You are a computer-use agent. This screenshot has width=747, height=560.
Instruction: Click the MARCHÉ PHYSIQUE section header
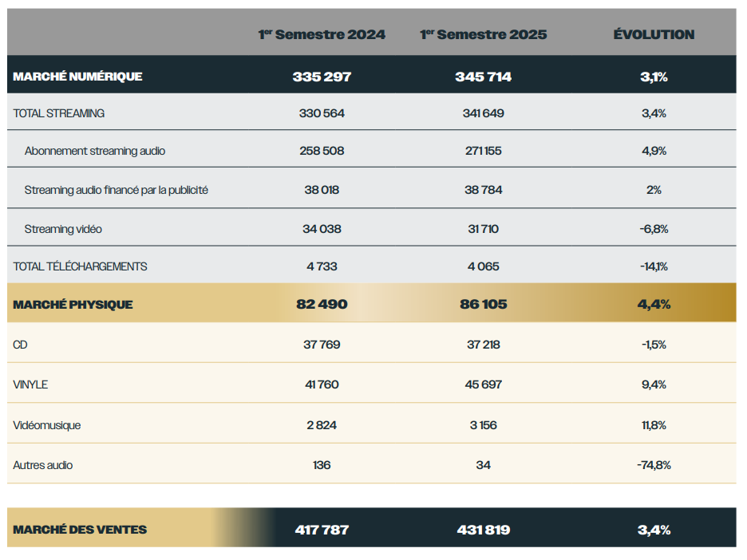click(x=73, y=304)
